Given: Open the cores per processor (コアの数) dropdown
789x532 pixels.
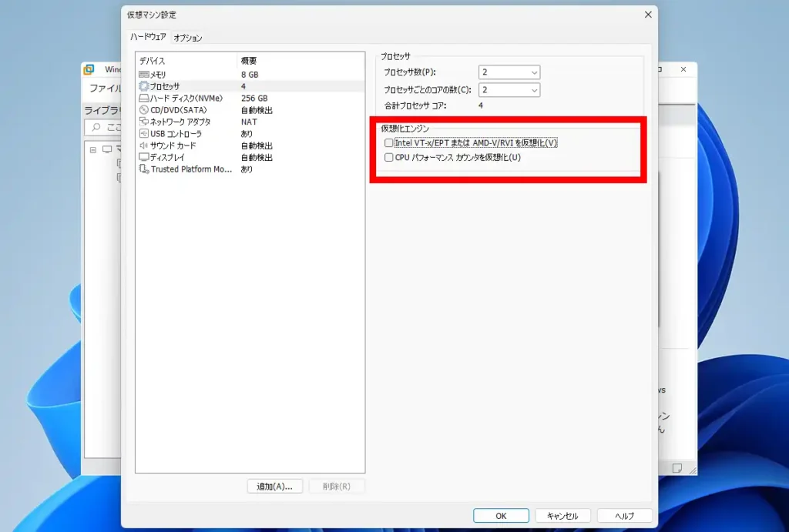Looking at the screenshot, I should click(509, 90).
